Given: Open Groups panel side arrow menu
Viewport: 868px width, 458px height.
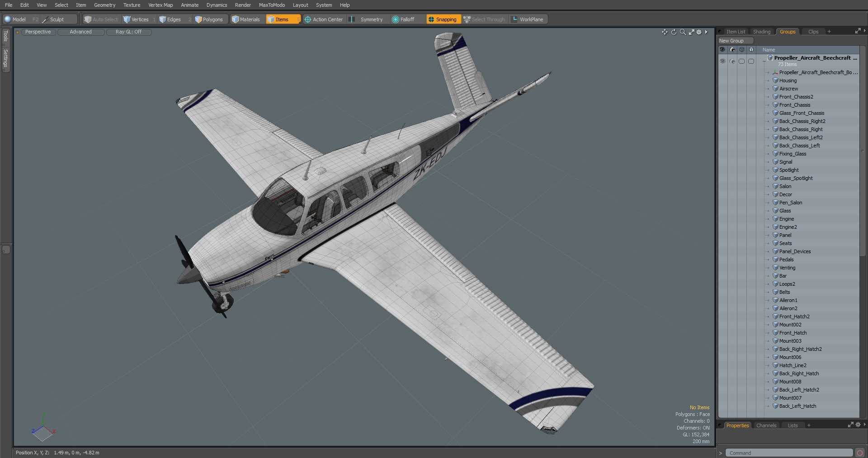Looking at the screenshot, I should point(864,31).
